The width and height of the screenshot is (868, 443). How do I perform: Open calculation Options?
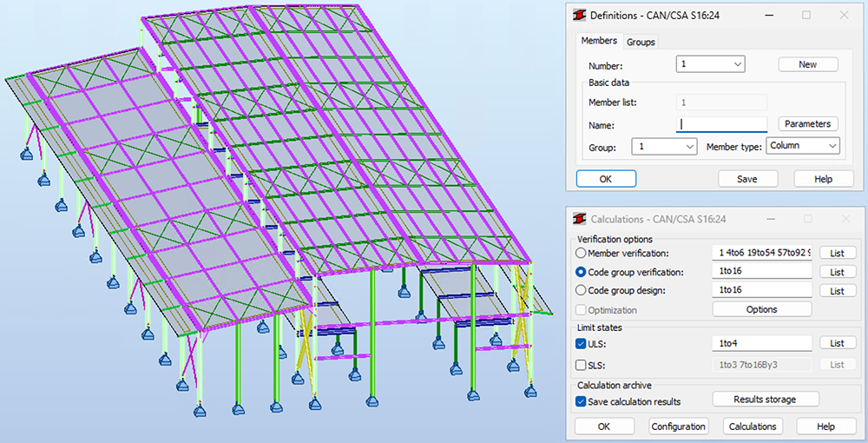tap(762, 309)
